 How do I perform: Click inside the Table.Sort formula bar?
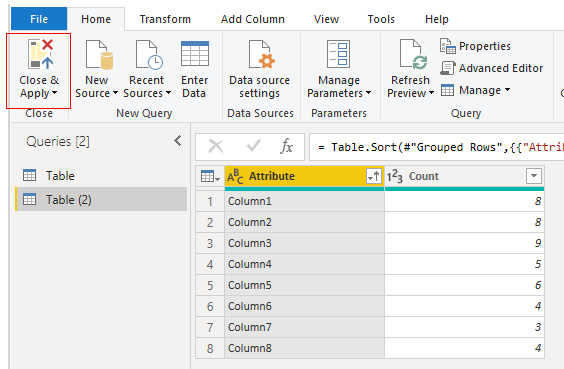coord(436,147)
